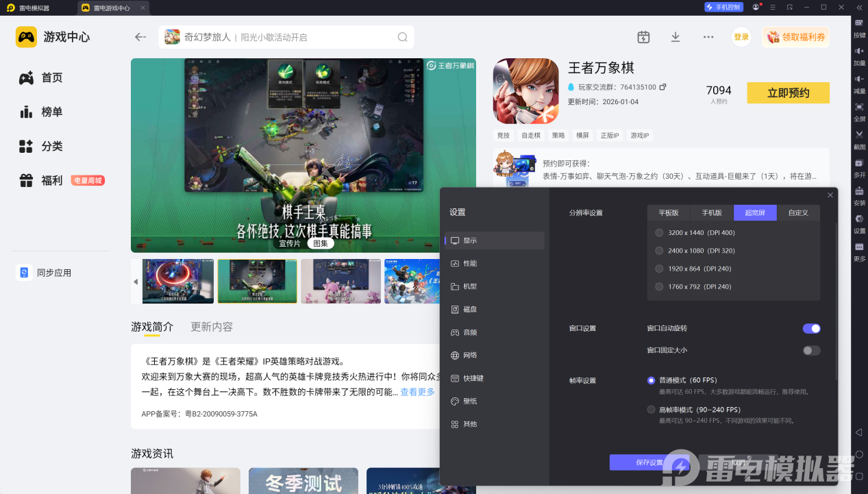Image resolution: width=868 pixels, height=494 pixels.
Task: Open the user account icon in title bar
Action: [756, 7]
